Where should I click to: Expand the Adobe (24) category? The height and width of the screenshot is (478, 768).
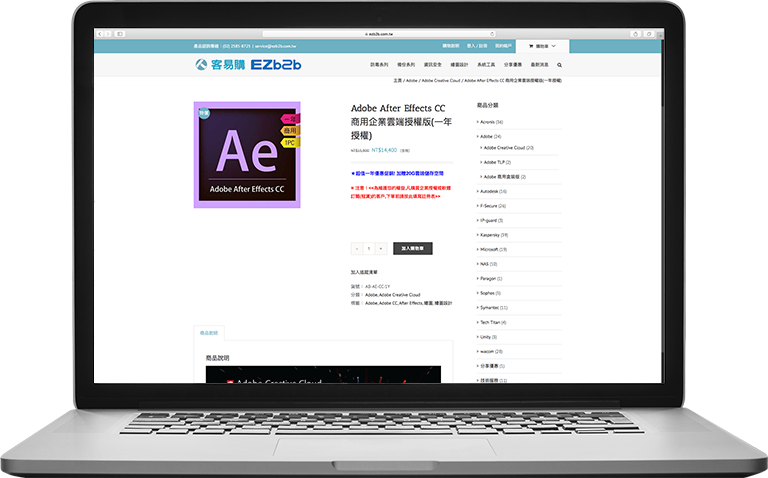coord(489,137)
